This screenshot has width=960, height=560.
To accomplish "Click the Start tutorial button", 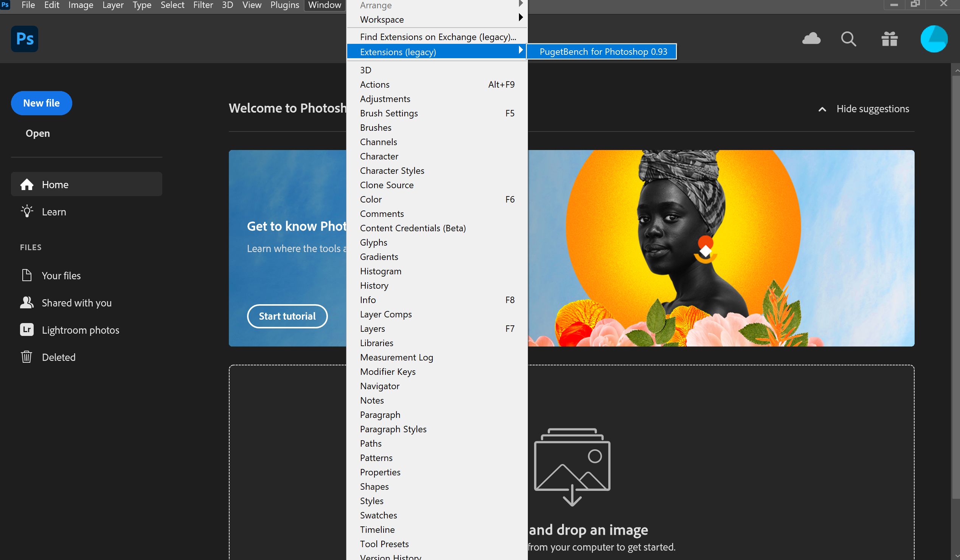I will click(x=287, y=316).
